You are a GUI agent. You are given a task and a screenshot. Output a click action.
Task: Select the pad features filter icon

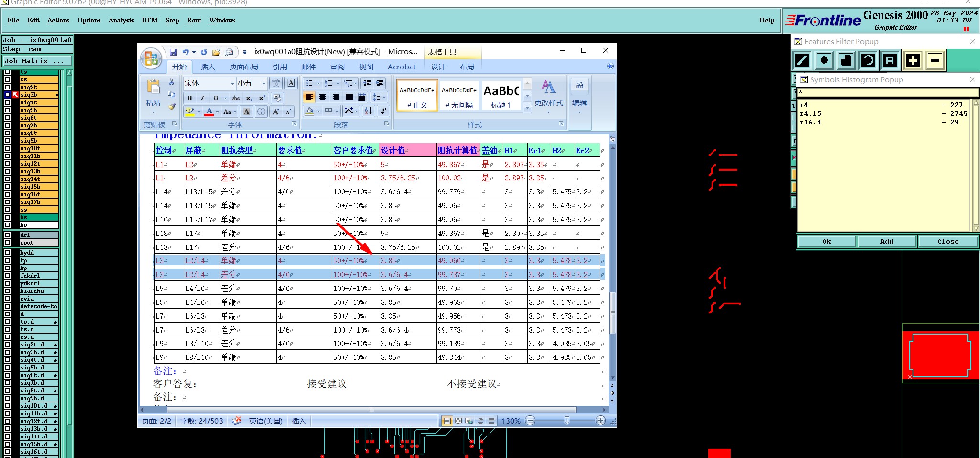[x=824, y=60]
